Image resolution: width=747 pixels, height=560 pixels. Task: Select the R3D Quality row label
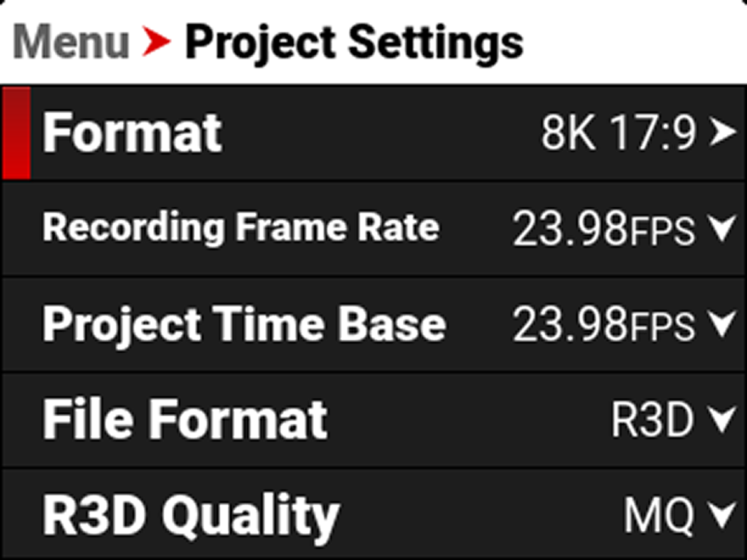coord(190,515)
